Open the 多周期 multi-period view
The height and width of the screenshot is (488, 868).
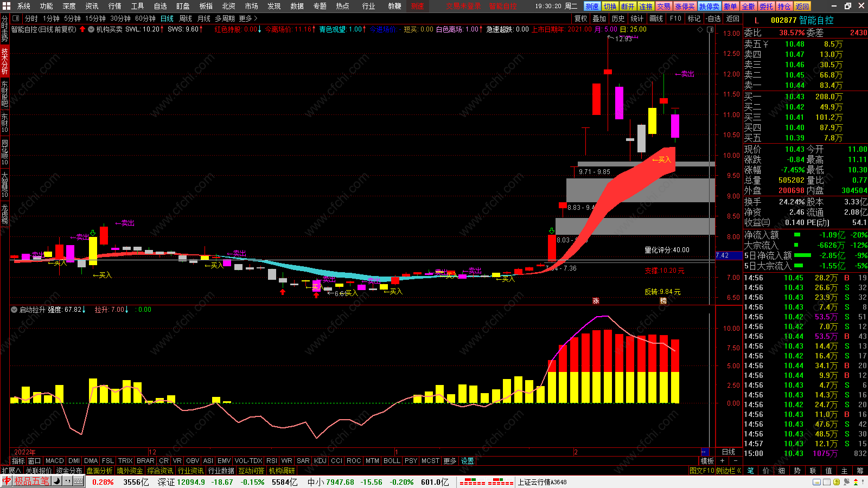[x=225, y=18]
